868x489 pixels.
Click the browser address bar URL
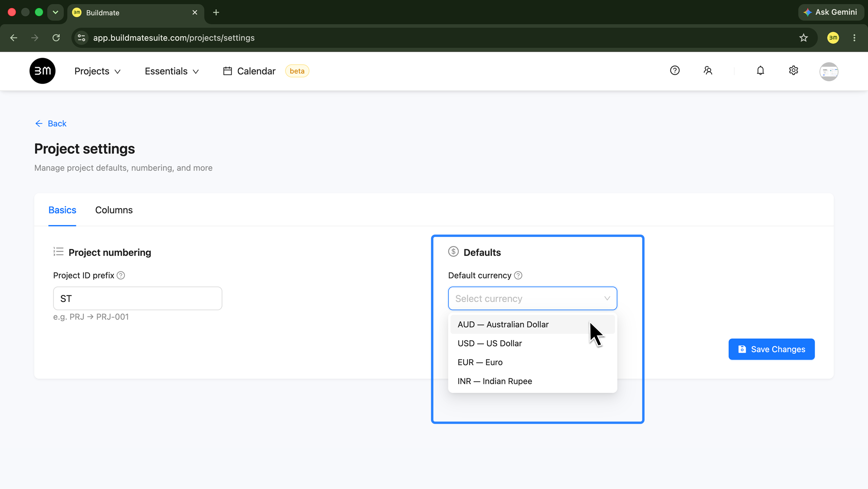pos(174,38)
